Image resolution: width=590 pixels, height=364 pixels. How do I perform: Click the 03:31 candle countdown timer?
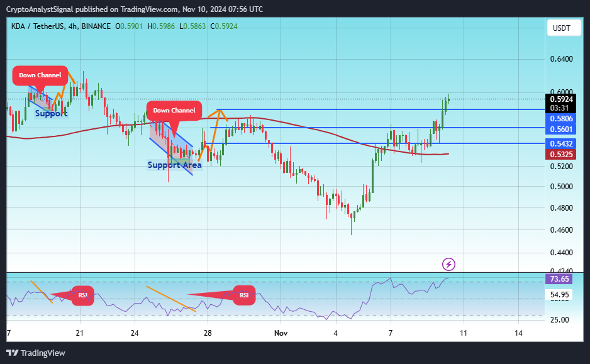point(560,108)
